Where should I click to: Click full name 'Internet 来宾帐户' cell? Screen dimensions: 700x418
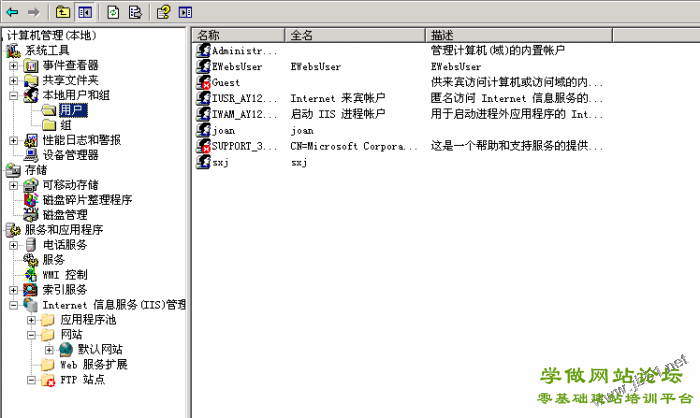click(338, 98)
